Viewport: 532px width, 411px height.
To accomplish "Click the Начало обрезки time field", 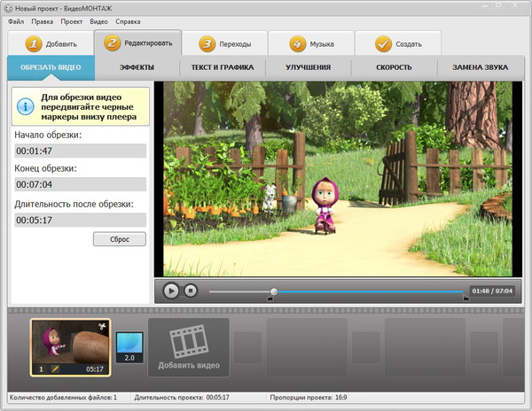I will pyautogui.click(x=80, y=151).
